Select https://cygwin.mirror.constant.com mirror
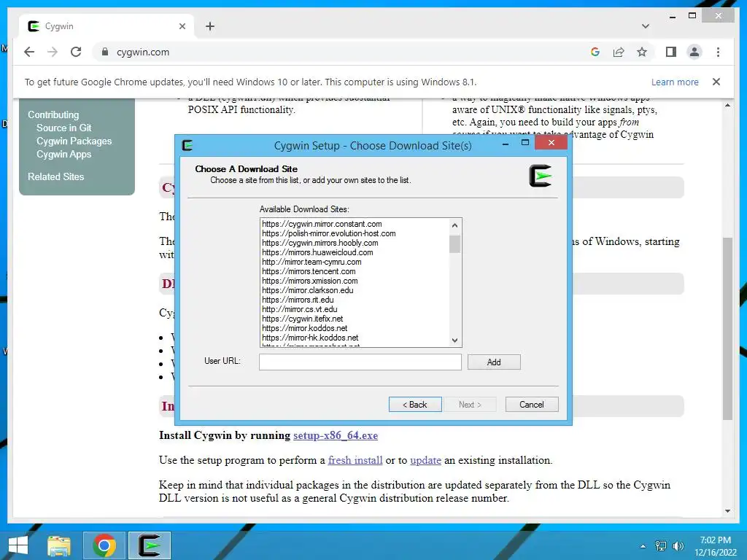This screenshot has height=560, width=747. point(322,224)
